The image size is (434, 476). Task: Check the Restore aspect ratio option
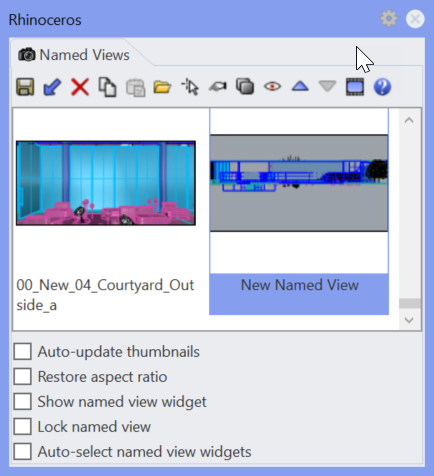[23, 377]
